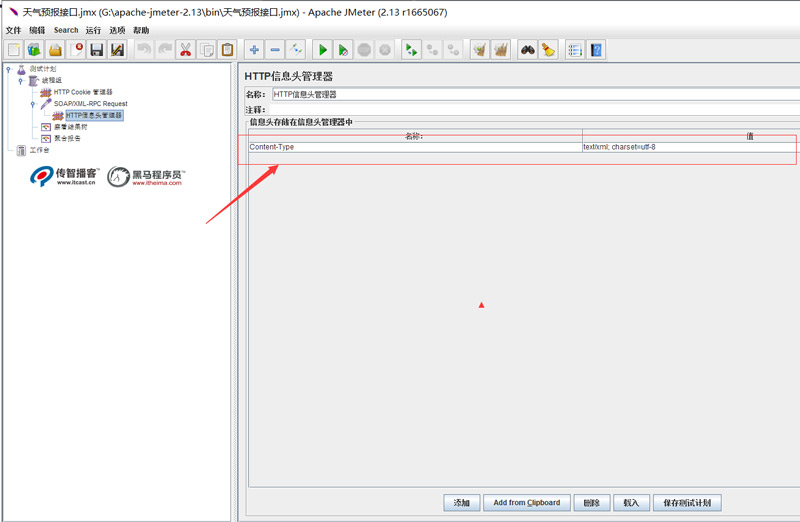Select 线程组 node in the tree
The width and height of the screenshot is (800, 522).
point(52,81)
